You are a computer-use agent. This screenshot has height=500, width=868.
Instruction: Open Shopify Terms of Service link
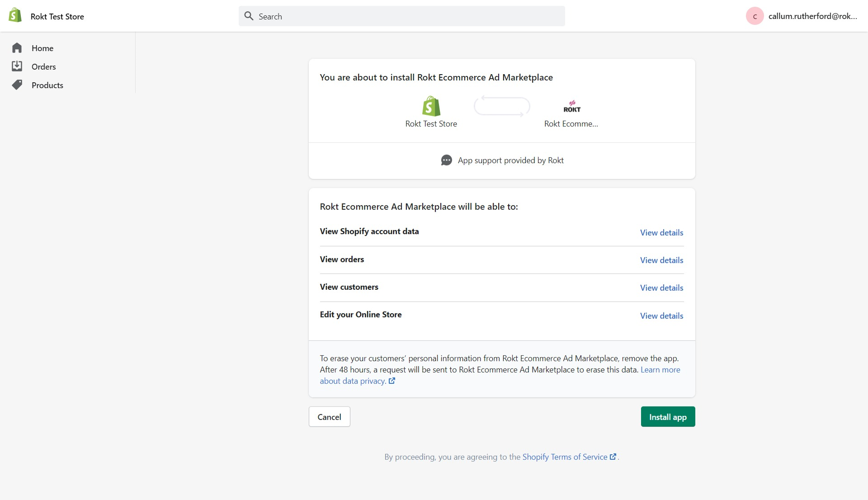565,457
